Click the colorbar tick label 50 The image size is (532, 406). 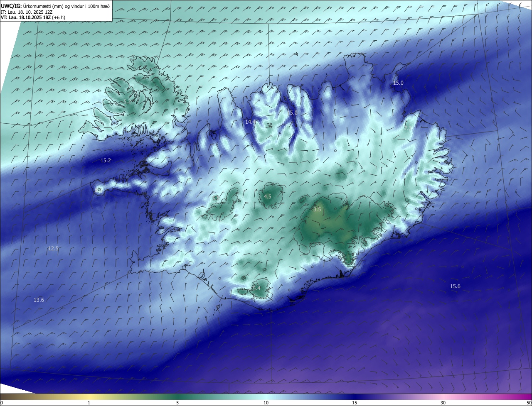(529, 403)
